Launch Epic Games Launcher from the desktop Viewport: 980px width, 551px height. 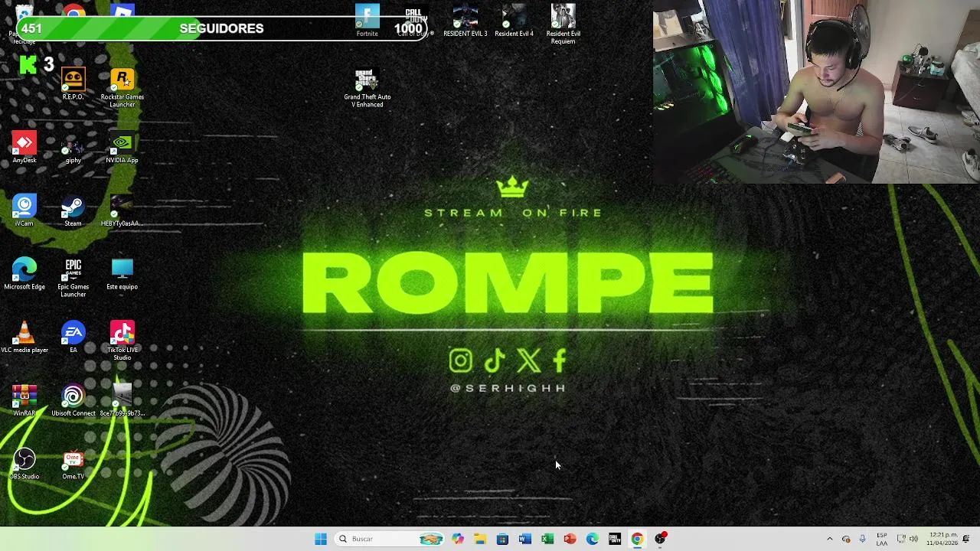[73, 278]
